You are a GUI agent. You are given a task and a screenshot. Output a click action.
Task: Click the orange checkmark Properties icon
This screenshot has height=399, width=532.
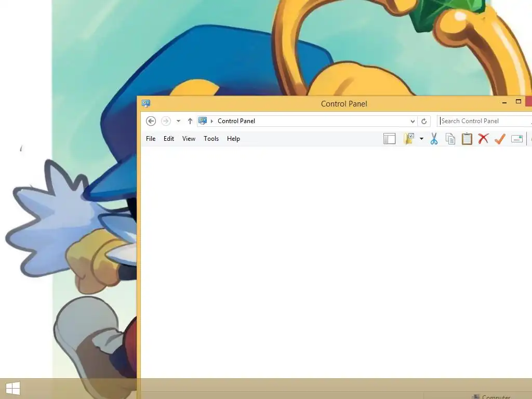(500, 139)
